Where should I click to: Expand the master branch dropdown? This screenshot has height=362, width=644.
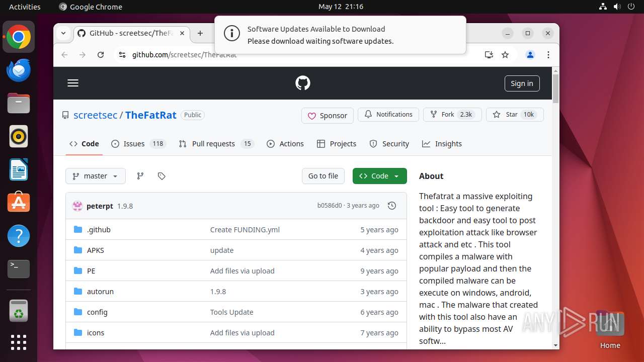coord(96,176)
